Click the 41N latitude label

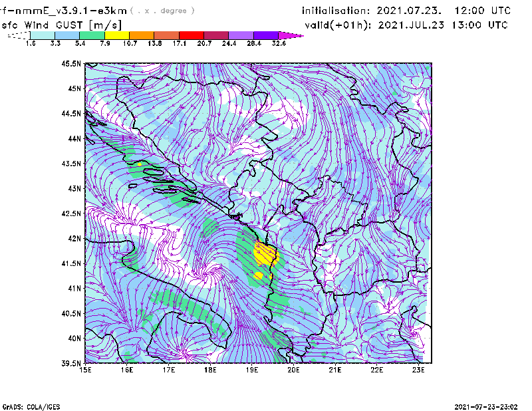coord(74,288)
